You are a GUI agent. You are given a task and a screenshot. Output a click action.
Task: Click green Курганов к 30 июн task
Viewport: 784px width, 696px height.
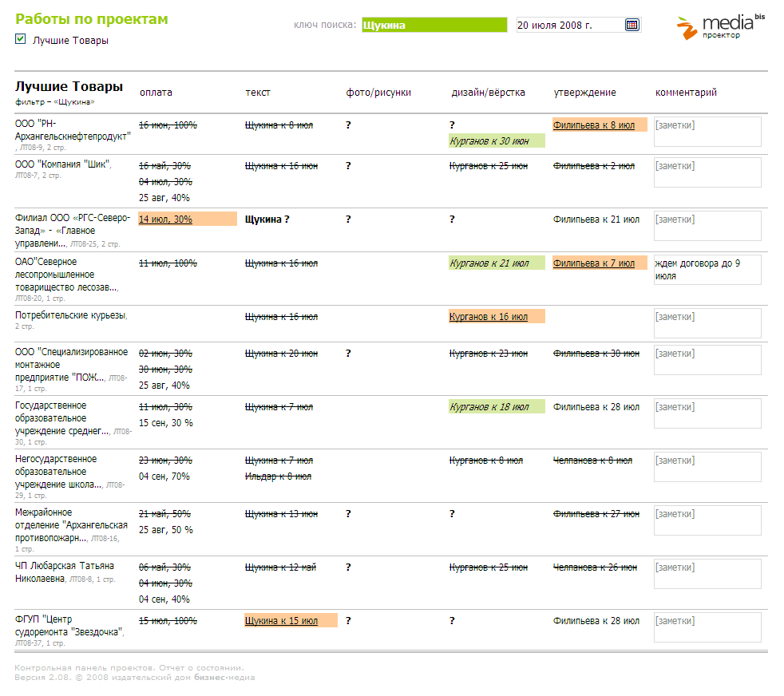point(489,141)
